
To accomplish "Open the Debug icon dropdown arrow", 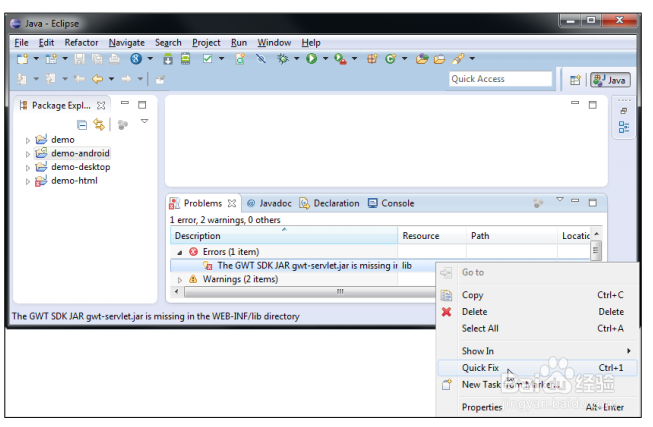I will [297, 59].
